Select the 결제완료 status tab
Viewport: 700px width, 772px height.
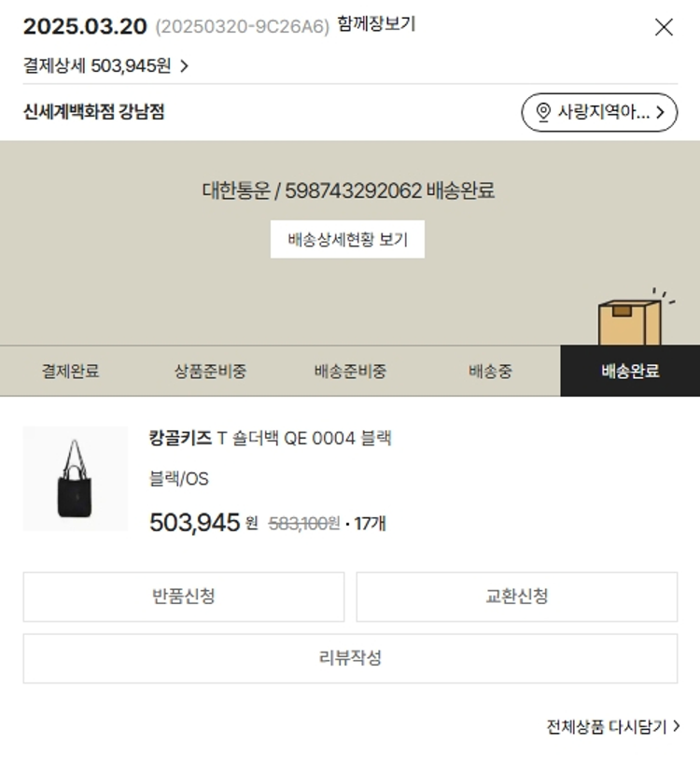pos(70,371)
